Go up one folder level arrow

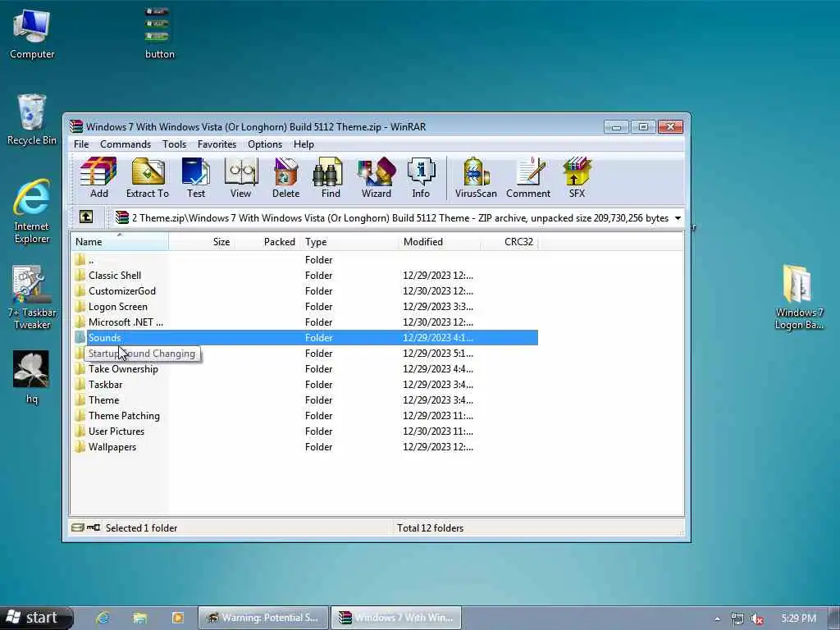point(85,217)
